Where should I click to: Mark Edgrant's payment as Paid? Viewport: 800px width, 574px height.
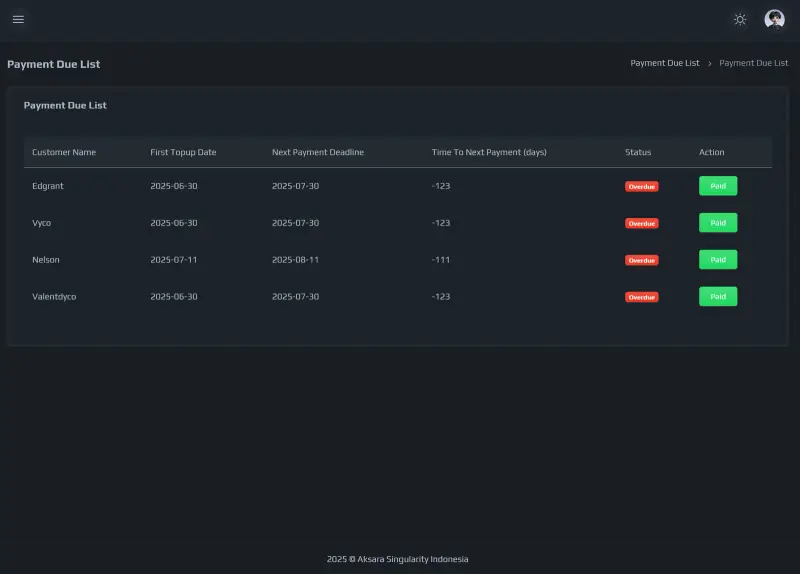tap(718, 186)
